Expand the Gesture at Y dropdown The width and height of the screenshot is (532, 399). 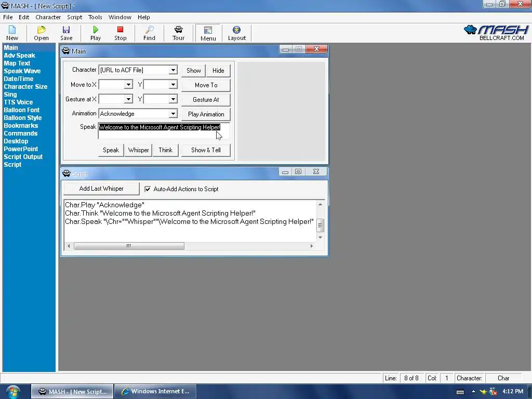(x=173, y=99)
